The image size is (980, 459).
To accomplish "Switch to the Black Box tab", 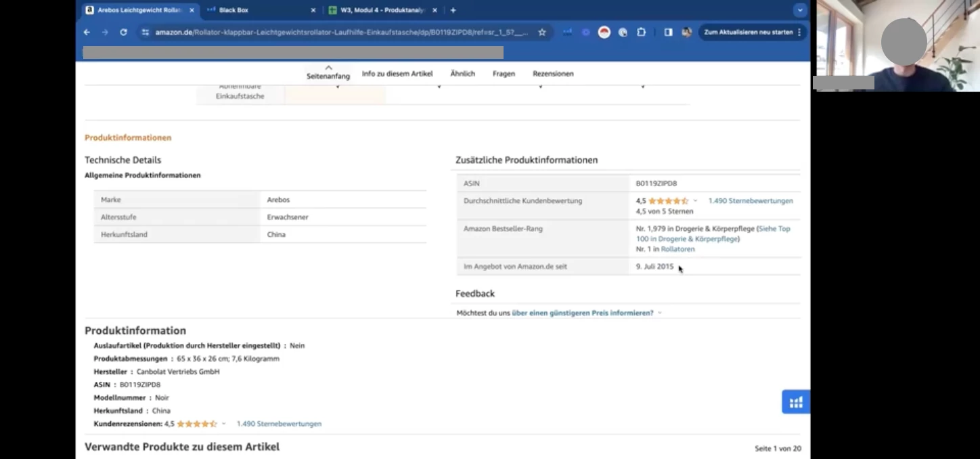I will 261,10.
